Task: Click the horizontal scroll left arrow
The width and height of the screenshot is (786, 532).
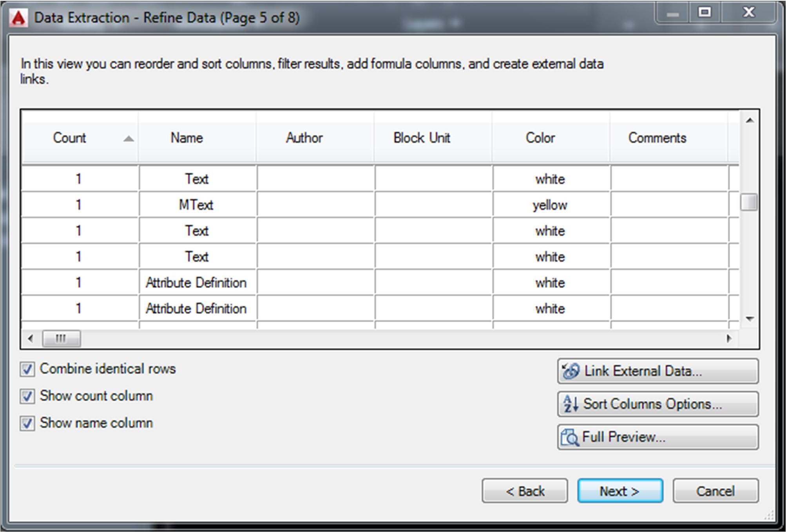Action: [31, 338]
